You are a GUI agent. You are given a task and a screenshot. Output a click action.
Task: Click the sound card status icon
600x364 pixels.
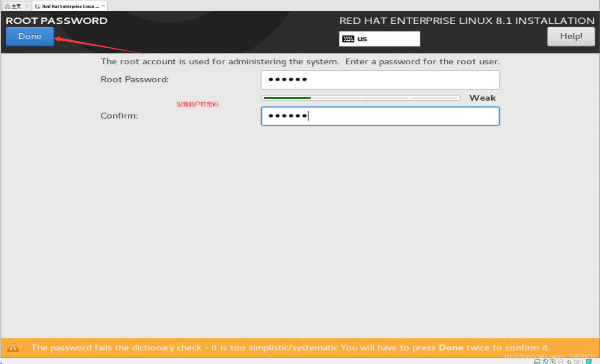(569, 361)
